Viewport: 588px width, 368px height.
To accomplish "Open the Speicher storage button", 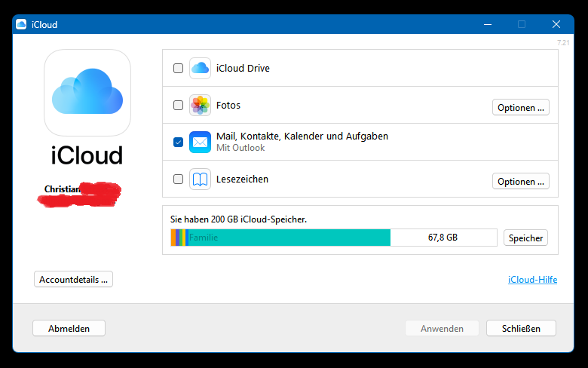I will [525, 238].
